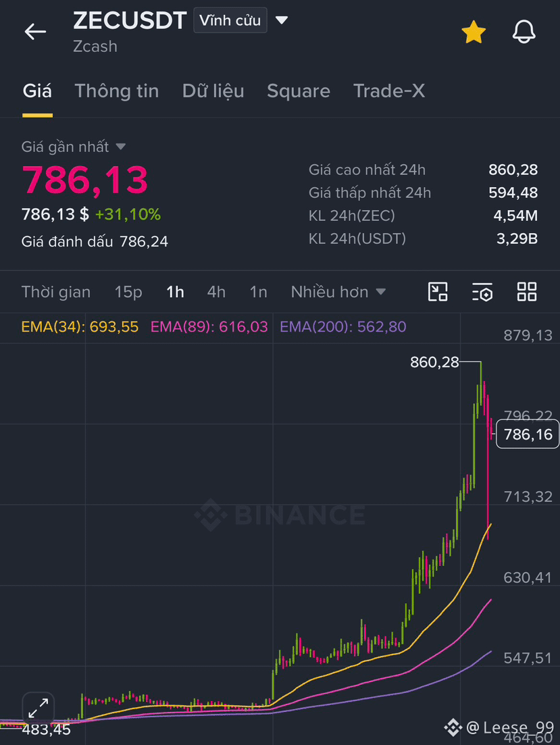Expand chart to fullscreen with arrows icon

[38, 708]
